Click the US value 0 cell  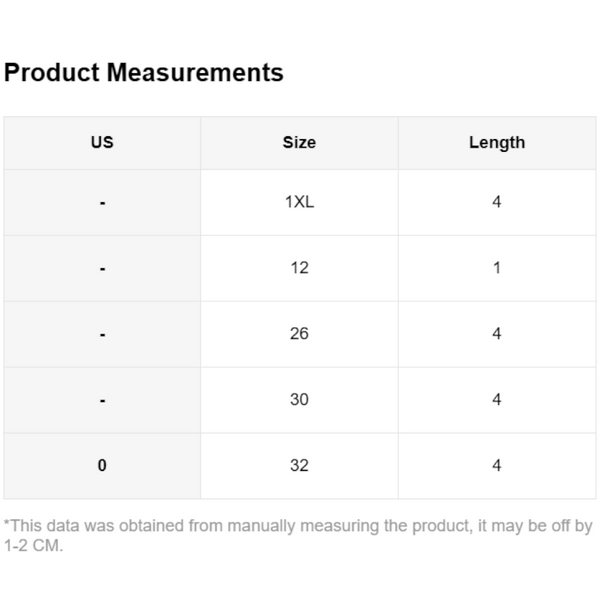point(102,466)
